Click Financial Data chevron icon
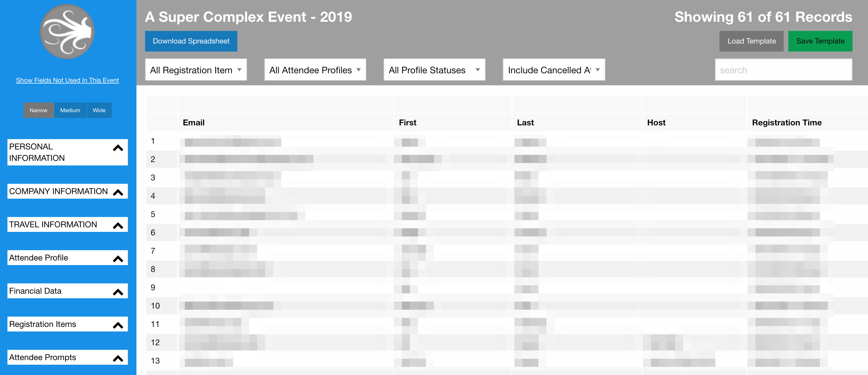Screen dimensions: 868x375 coord(118,292)
